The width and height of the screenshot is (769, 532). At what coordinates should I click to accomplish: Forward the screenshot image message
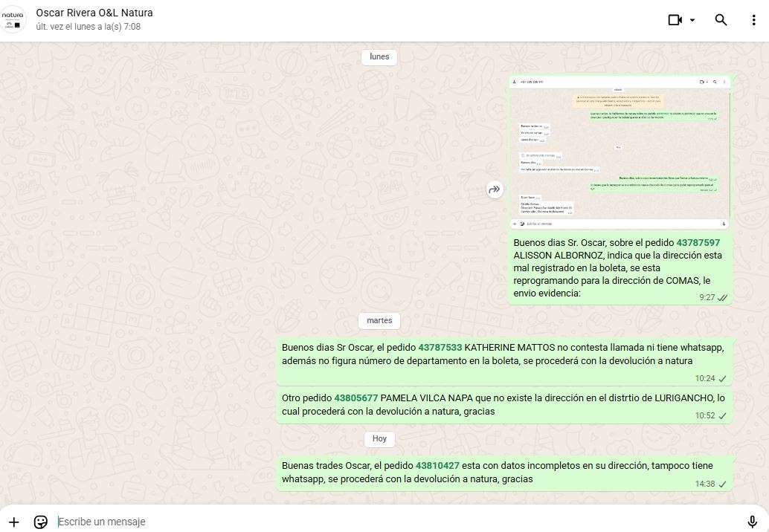coord(495,190)
